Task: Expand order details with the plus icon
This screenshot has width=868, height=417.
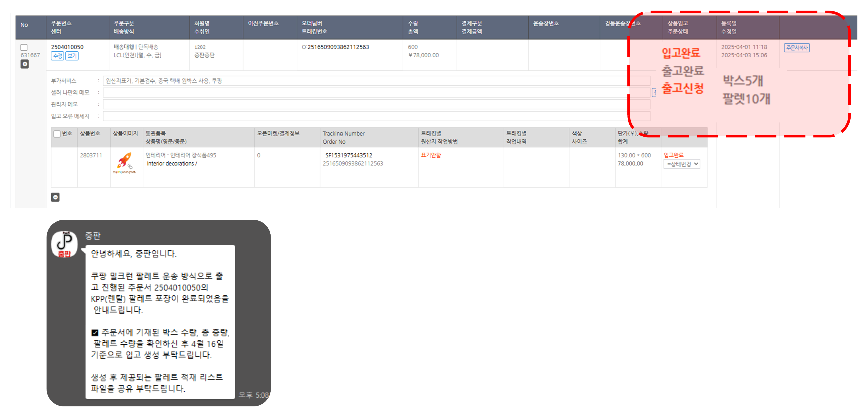Action: tap(25, 64)
